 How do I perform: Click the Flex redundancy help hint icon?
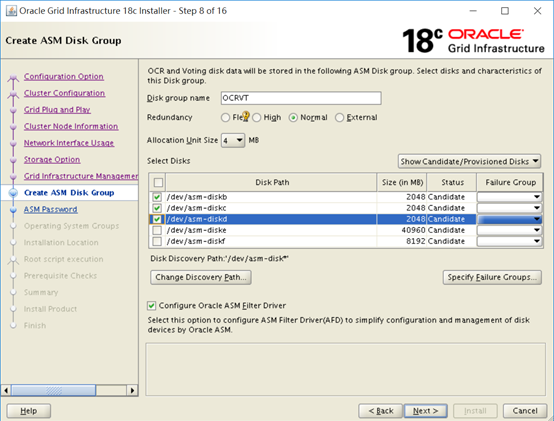point(246,115)
